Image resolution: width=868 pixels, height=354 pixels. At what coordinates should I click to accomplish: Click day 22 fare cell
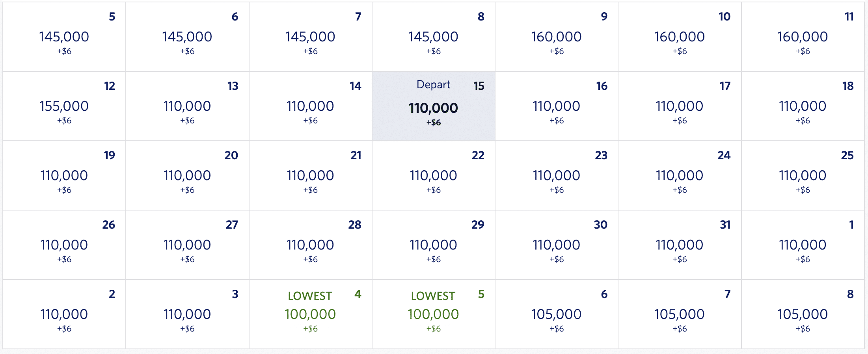[x=433, y=176]
